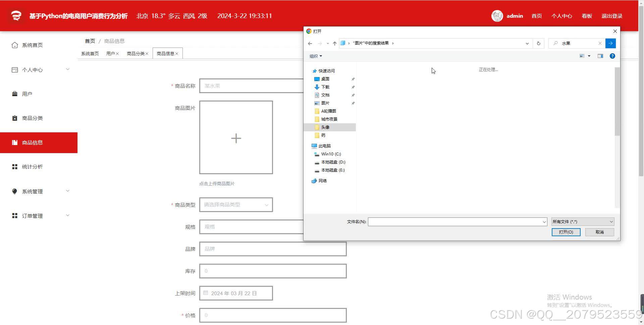Image resolution: width=644 pixels, height=325 pixels.
Task: Click the 取消 button in dialog
Action: (600, 232)
